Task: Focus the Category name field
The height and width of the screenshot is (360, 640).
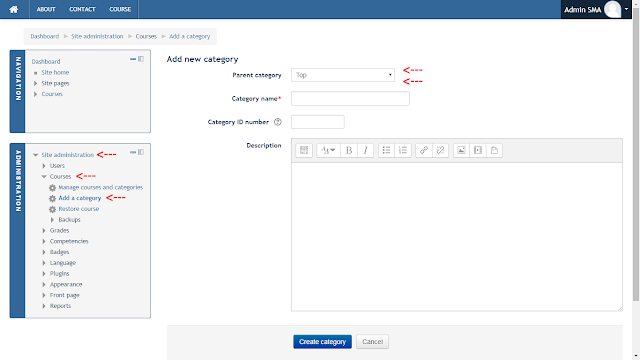Action: click(x=350, y=98)
